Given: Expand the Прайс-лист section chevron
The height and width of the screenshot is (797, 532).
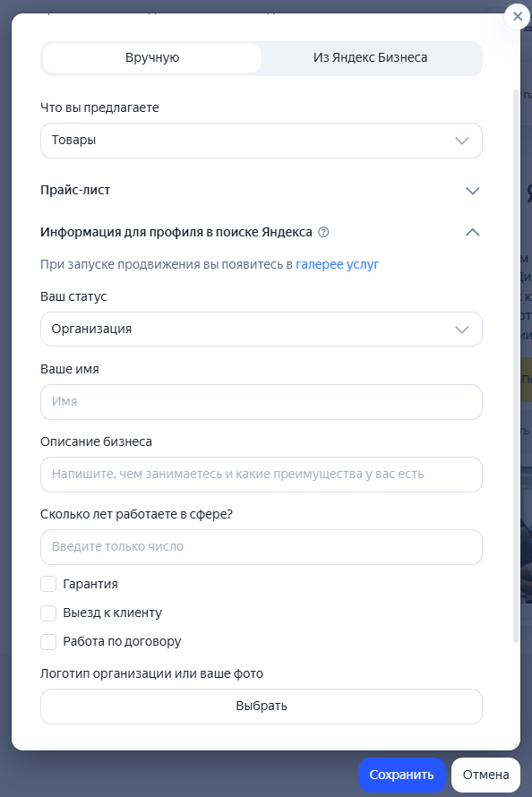Looking at the screenshot, I should [473, 191].
